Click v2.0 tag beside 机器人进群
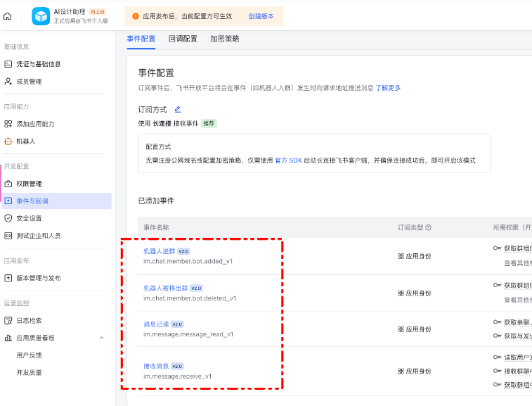Screen dimensions: 532x406 (183, 251)
